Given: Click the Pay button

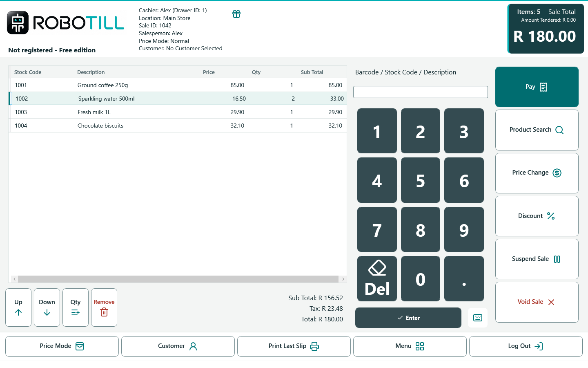Looking at the screenshot, I should coord(537,87).
